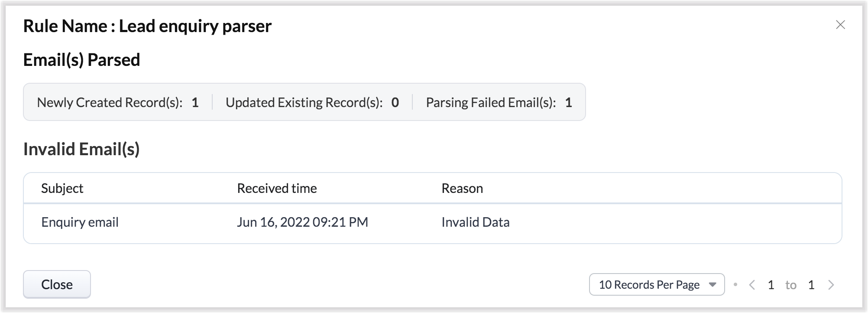Click the Updated Existing Record(s) count
Screen dimensions: 868x313
(x=395, y=103)
